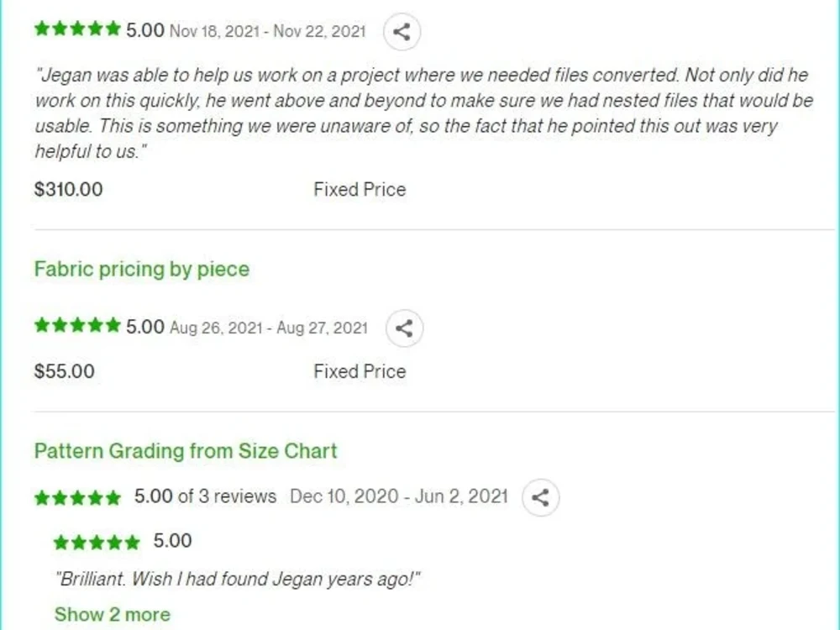Image resolution: width=840 pixels, height=630 pixels.
Task: Expand 'Show 2 more' reviews
Action: tap(113, 615)
